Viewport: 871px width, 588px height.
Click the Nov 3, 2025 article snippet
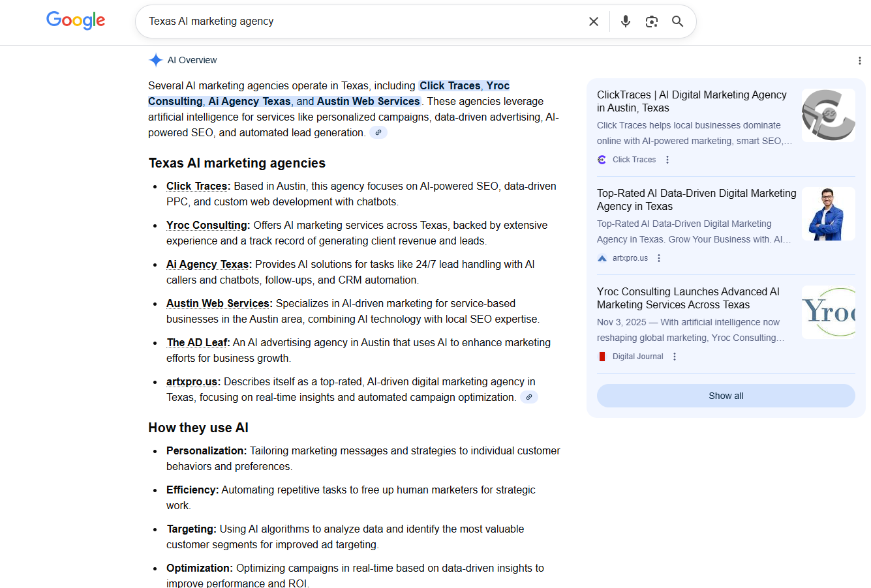[691, 330]
